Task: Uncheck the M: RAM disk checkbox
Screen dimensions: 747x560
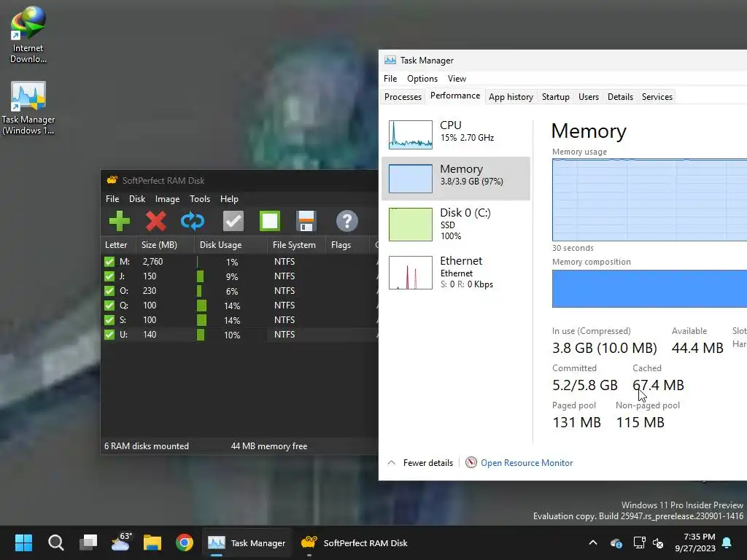Action: [x=109, y=262]
